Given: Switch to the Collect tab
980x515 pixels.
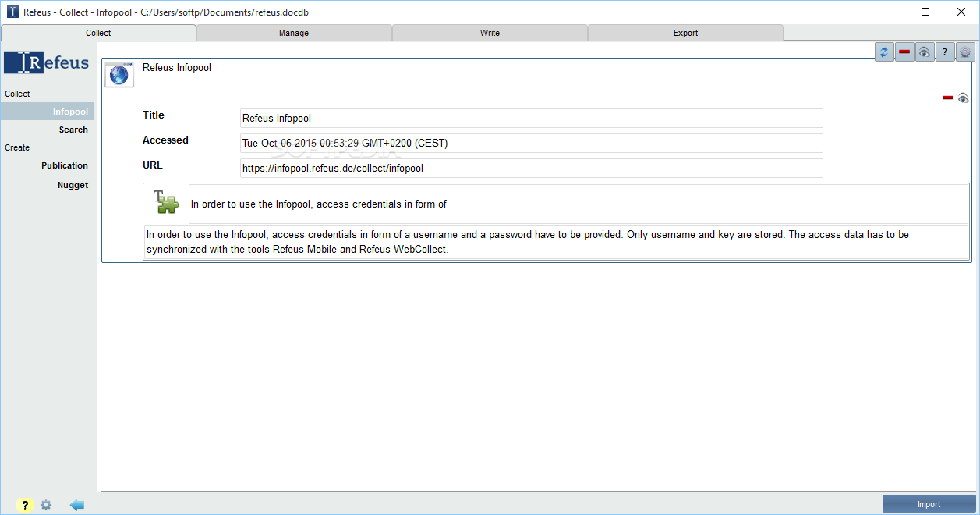Looking at the screenshot, I should pyautogui.click(x=98, y=33).
